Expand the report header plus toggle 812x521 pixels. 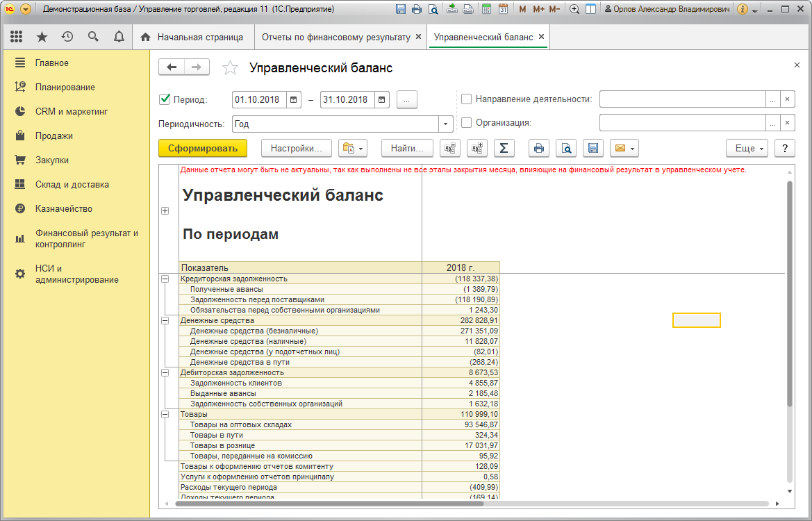(x=165, y=210)
